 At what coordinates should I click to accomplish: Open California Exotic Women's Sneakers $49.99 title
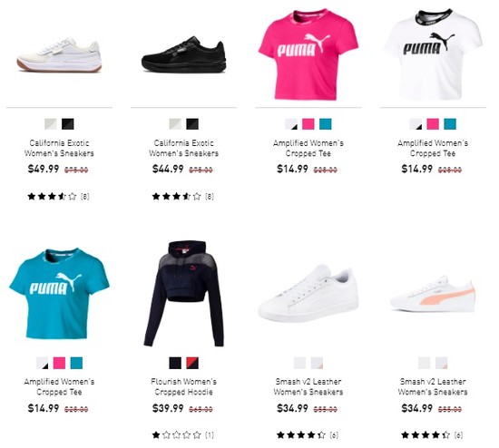(59, 148)
